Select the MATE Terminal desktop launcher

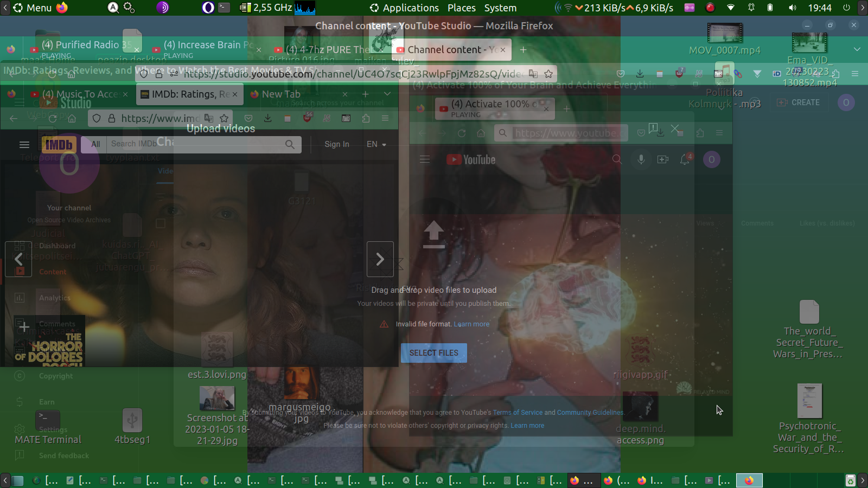(48, 428)
